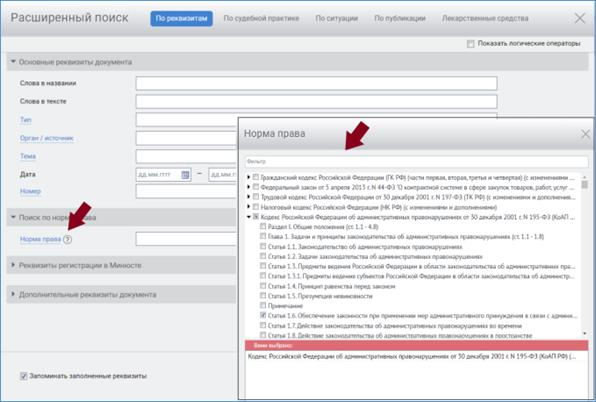The image size is (596, 402).
Task: Click the scroll down arrow in tree list
Action: pyautogui.click(x=585, y=334)
